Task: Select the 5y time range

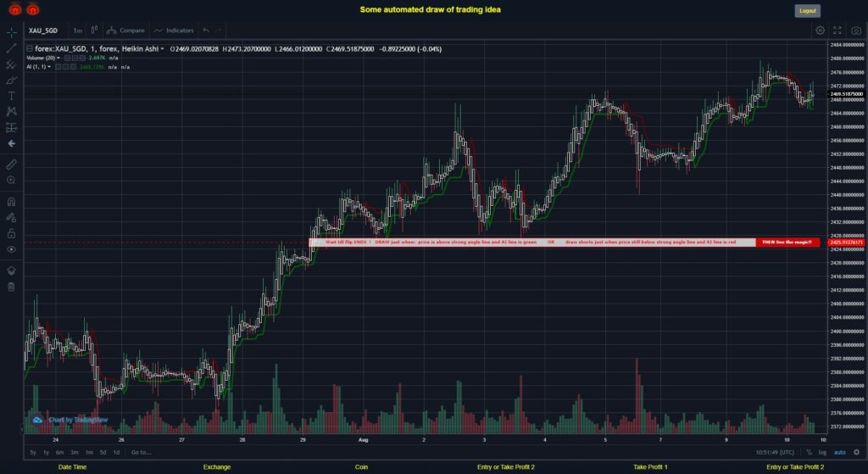Action: point(33,453)
